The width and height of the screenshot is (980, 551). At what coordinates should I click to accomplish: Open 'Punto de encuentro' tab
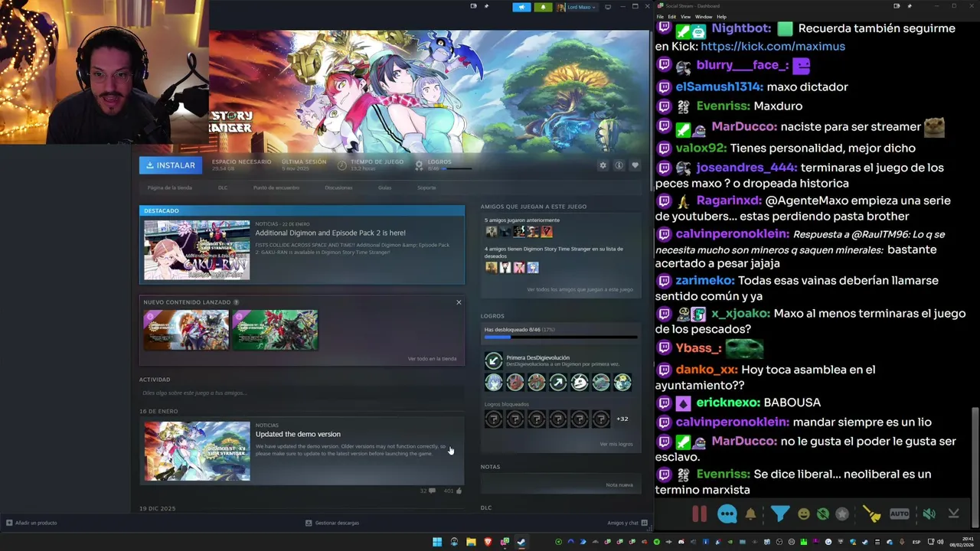(276, 187)
